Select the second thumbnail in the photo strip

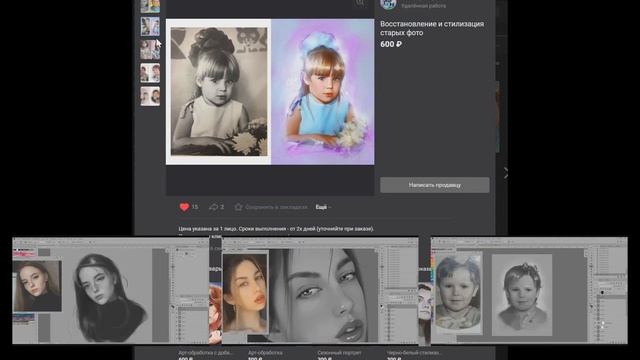150,27
